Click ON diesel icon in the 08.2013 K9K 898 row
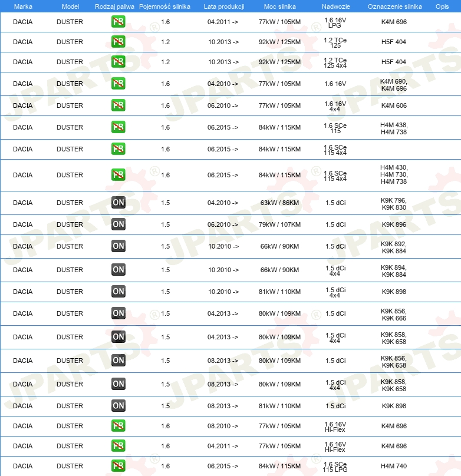 click(x=118, y=406)
